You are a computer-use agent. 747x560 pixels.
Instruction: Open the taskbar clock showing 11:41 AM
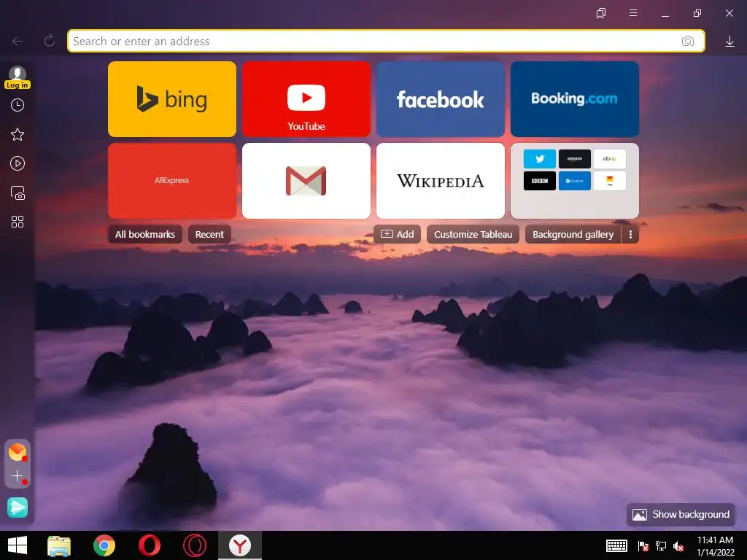pos(715,545)
